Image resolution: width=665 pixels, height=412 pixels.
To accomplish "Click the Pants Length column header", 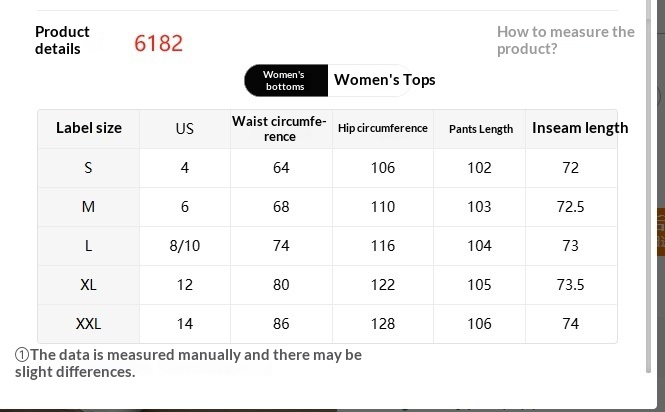I will point(480,128).
